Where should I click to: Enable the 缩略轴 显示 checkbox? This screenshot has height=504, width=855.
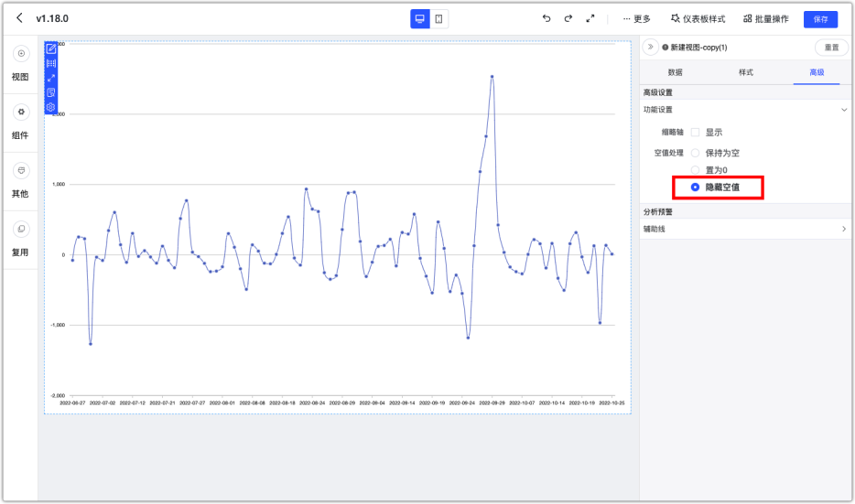696,132
